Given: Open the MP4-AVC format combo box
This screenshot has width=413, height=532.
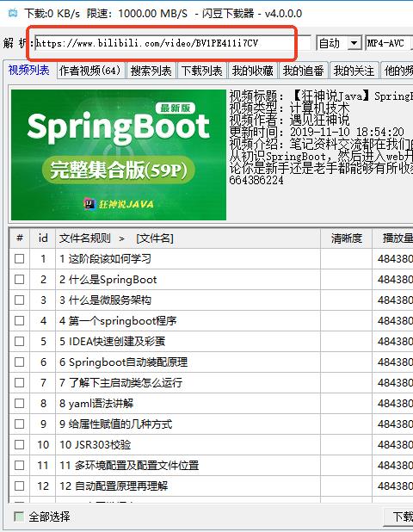Looking at the screenshot, I should point(389,43).
